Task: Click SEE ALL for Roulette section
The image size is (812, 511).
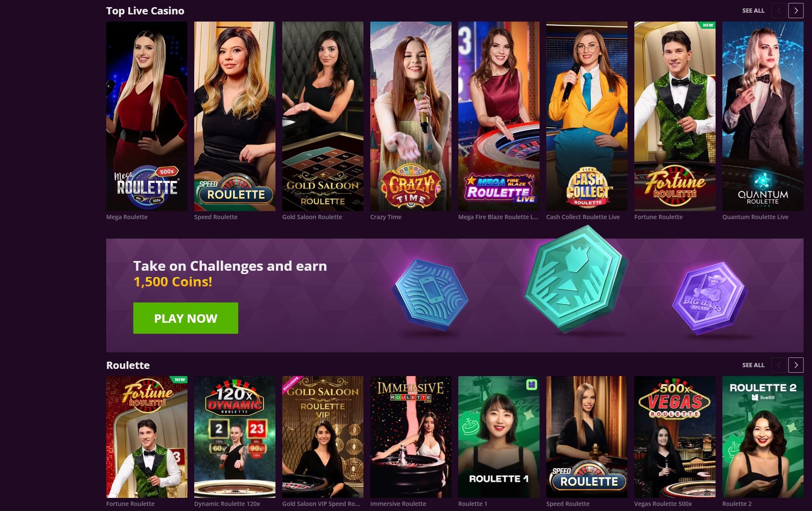Action: coord(753,365)
